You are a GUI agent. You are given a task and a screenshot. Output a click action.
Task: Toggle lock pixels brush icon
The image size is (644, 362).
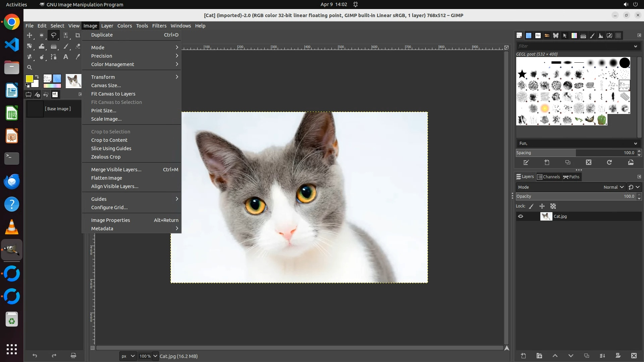[531, 206]
